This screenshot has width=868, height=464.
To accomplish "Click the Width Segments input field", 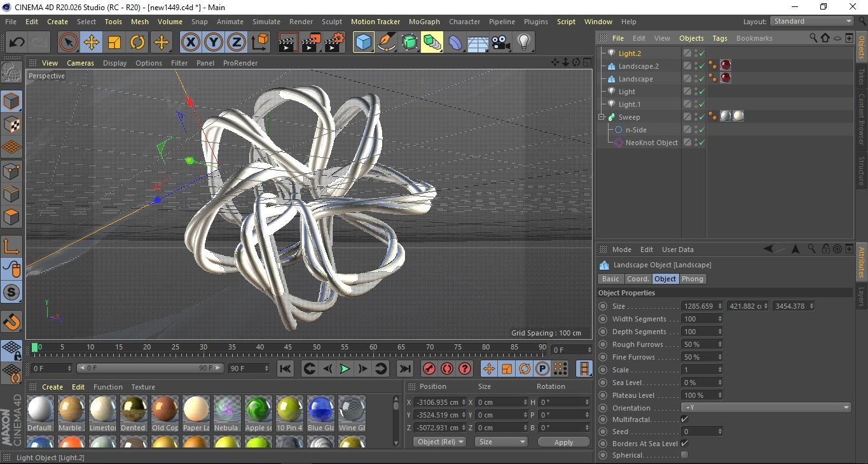I will tap(699, 319).
